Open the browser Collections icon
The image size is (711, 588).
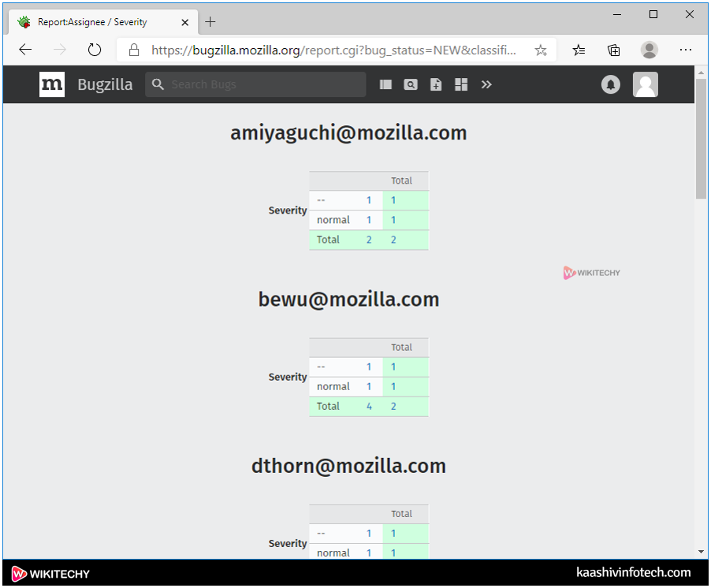pos(614,50)
